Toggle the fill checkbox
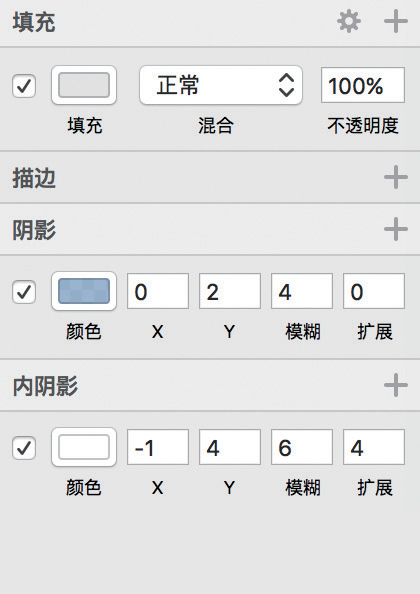Viewport: 420px width, 594px height. (x=24, y=86)
